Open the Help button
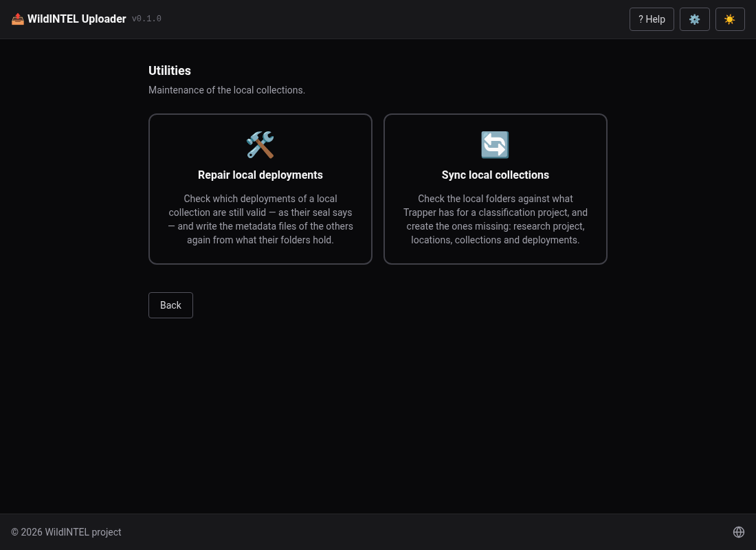This screenshot has height=550, width=756. click(x=652, y=19)
